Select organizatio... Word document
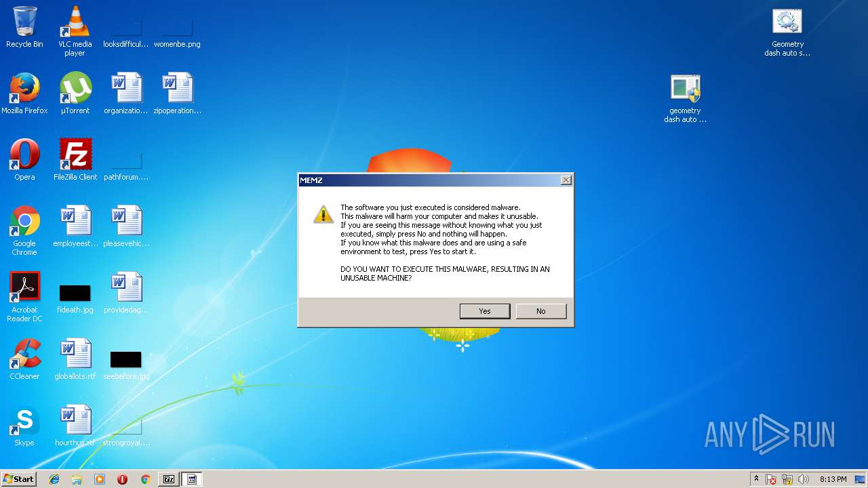868x488 pixels. click(126, 94)
